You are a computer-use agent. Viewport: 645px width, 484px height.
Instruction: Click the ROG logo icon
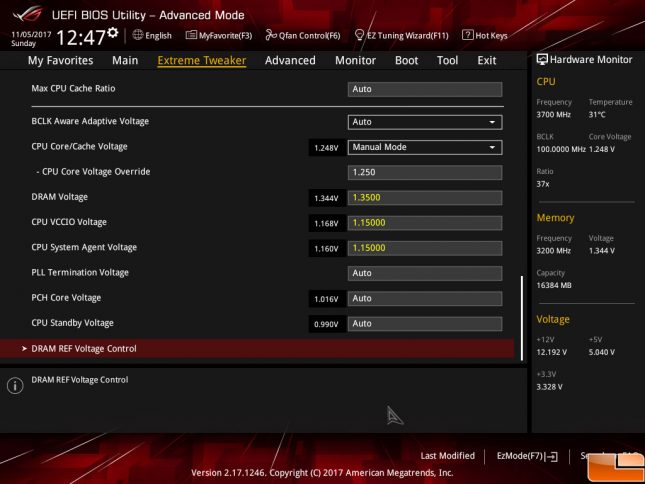pos(27,14)
